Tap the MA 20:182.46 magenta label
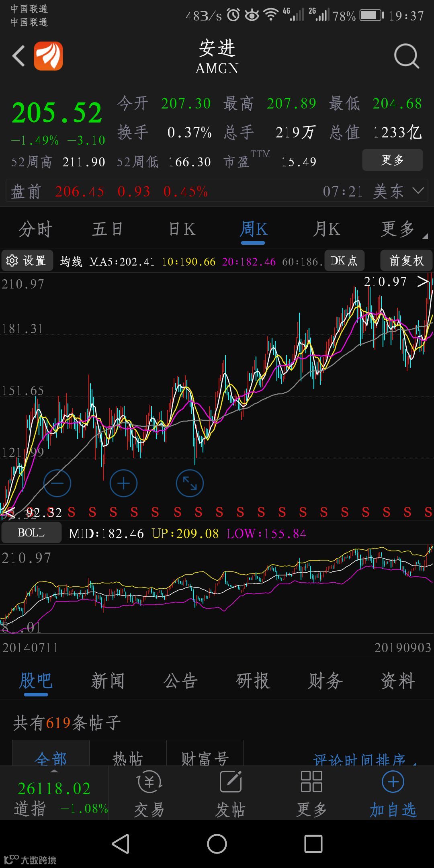The image size is (434, 868). point(249,262)
